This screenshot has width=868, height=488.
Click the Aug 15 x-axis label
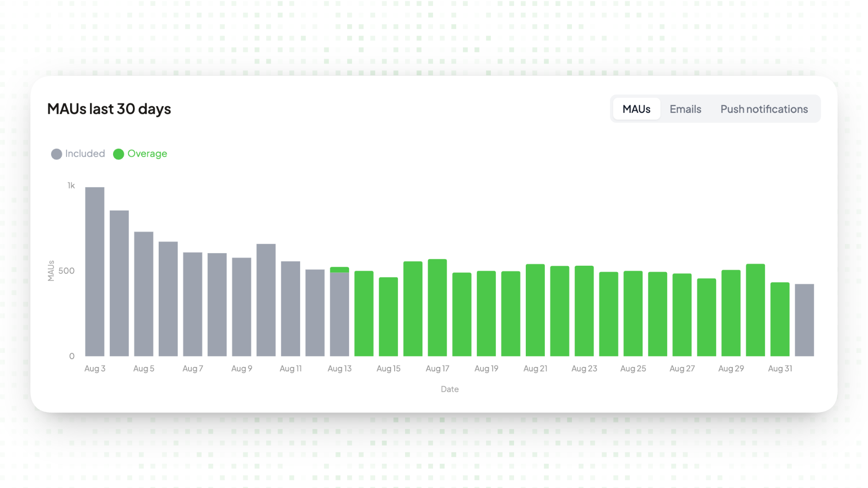tap(388, 369)
